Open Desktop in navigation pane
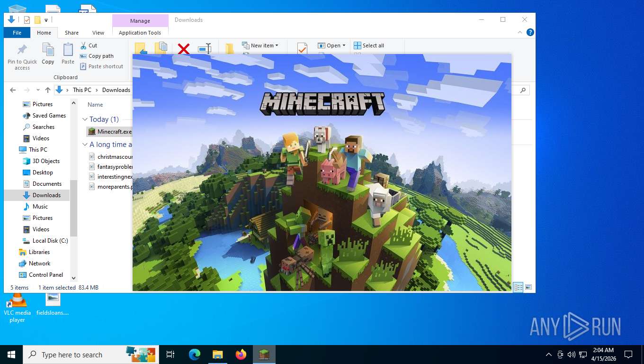The width and height of the screenshot is (644, 364). coord(38,173)
